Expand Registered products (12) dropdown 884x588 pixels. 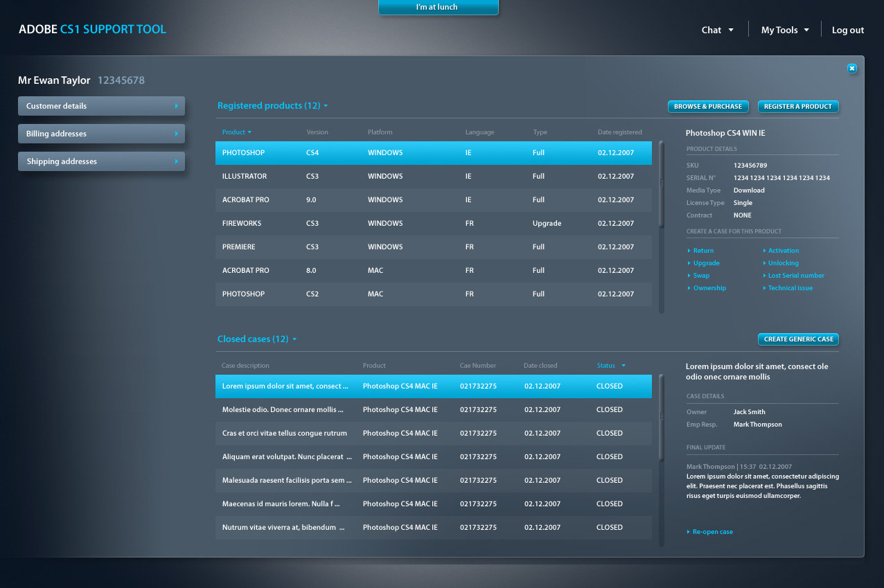(x=272, y=106)
